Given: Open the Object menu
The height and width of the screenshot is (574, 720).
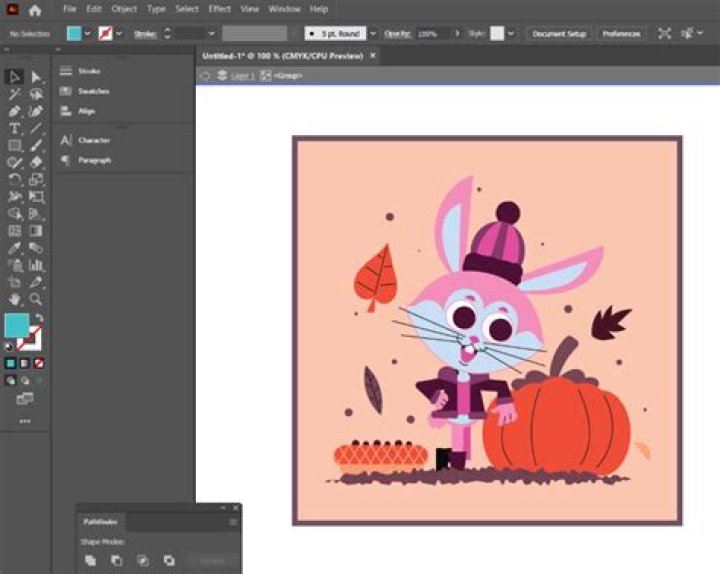Looking at the screenshot, I should (x=124, y=9).
